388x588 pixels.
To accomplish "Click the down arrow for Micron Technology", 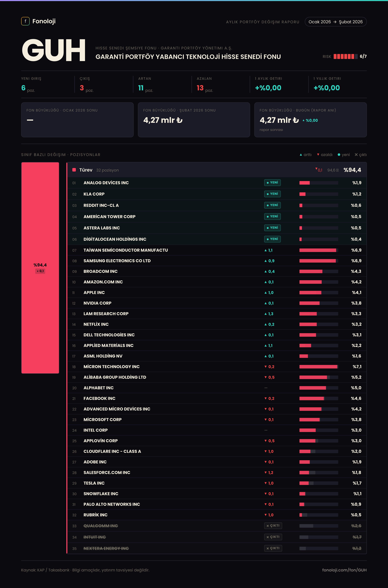I will [265, 367].
